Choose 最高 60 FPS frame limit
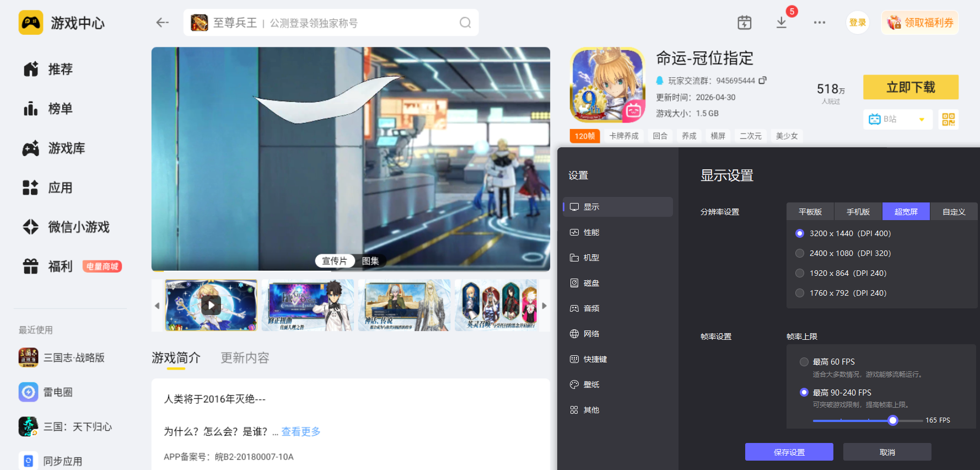Image resolution: width=980 pixels, height=470 pixels. click(827, 362)
